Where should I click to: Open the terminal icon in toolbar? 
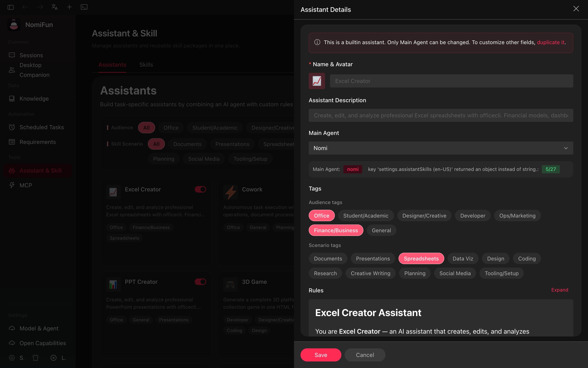click(84, 7)
